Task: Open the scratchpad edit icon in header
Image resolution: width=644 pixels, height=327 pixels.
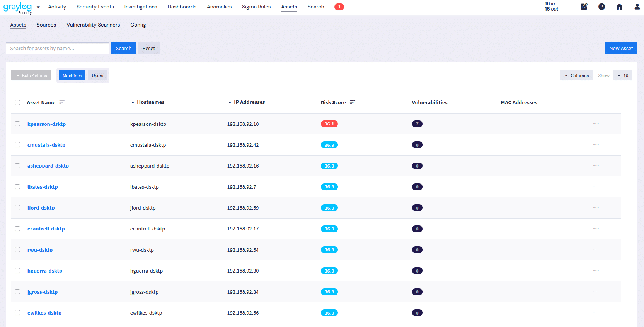Action: tap(584, 7)
